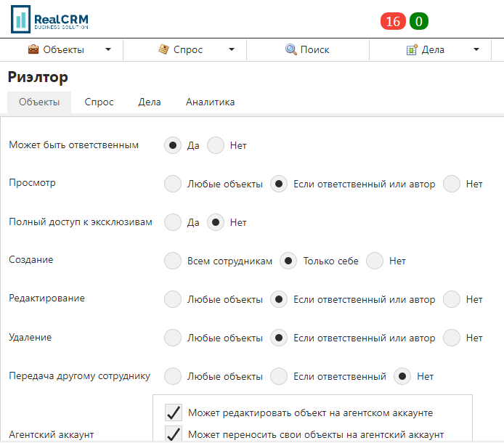Viewport: 504px width, 443px height.
Task: Select Нет for Просмотр
Action: coord(452,184)
